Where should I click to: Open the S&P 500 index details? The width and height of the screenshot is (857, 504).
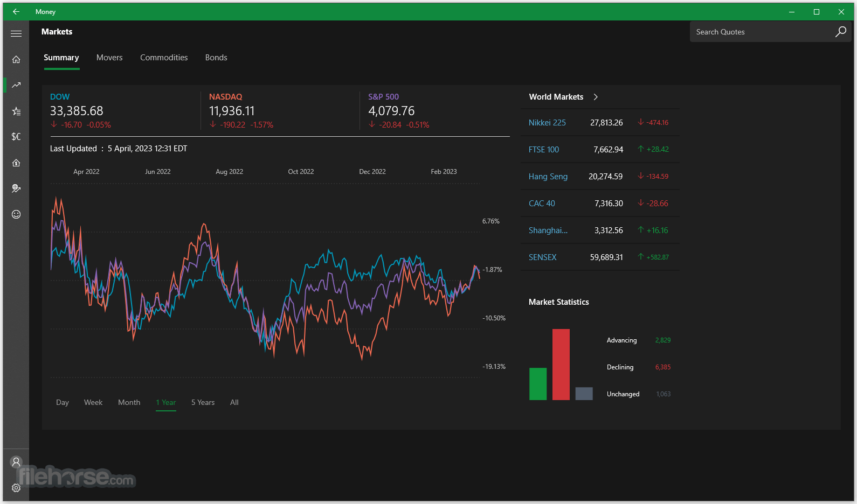pos(384,97)
